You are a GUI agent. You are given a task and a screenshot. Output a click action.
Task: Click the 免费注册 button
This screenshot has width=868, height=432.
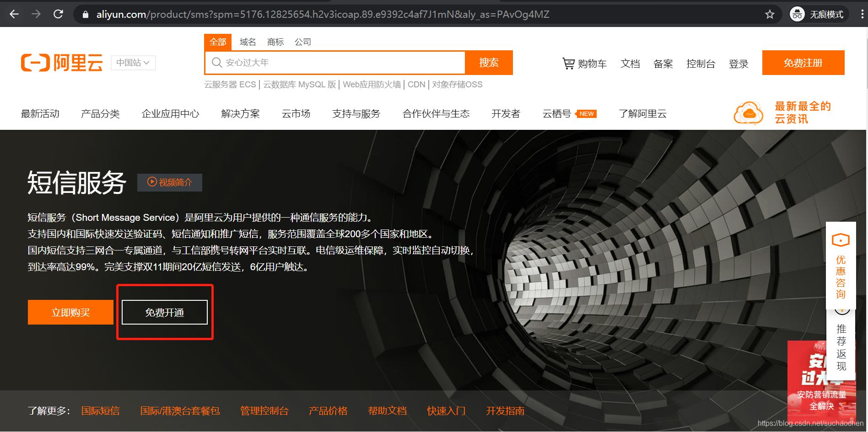tap(803, 63)
